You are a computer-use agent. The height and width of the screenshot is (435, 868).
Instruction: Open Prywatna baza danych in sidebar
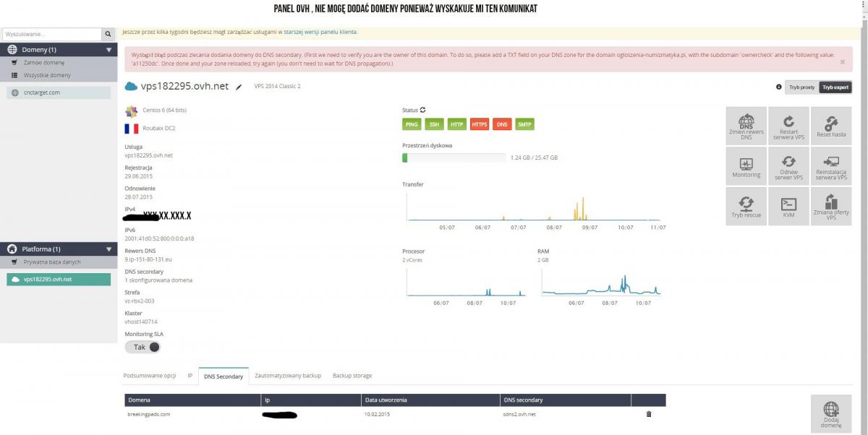[x=52, y=262]
